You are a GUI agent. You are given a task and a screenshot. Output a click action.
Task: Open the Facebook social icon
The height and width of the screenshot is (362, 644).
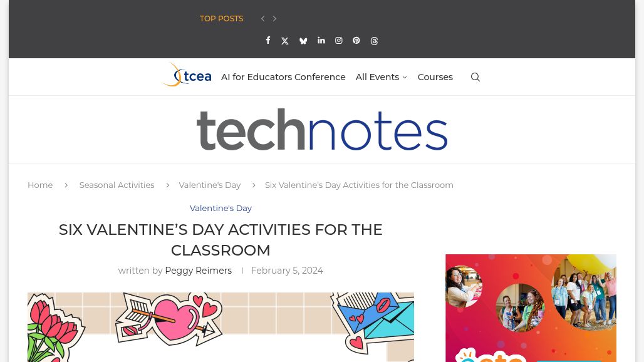[x=268, y=41]
